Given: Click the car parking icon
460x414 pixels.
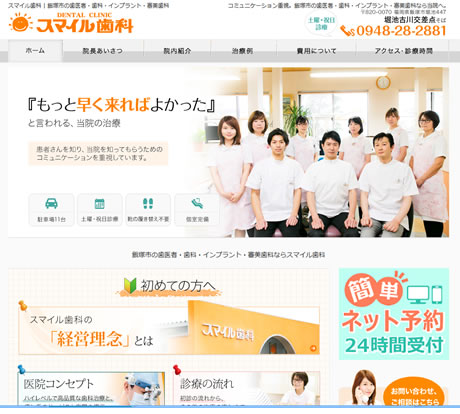Looking at the screenshot, I should [51, 203].
